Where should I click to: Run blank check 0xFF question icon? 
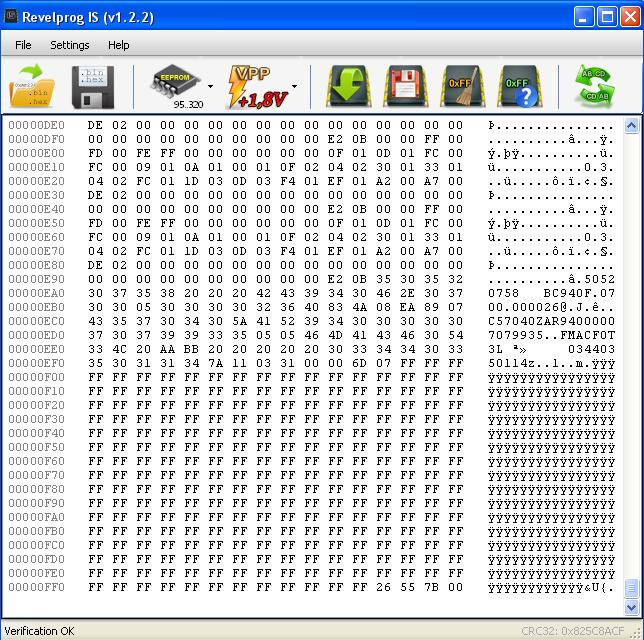[x=520, y=86]
